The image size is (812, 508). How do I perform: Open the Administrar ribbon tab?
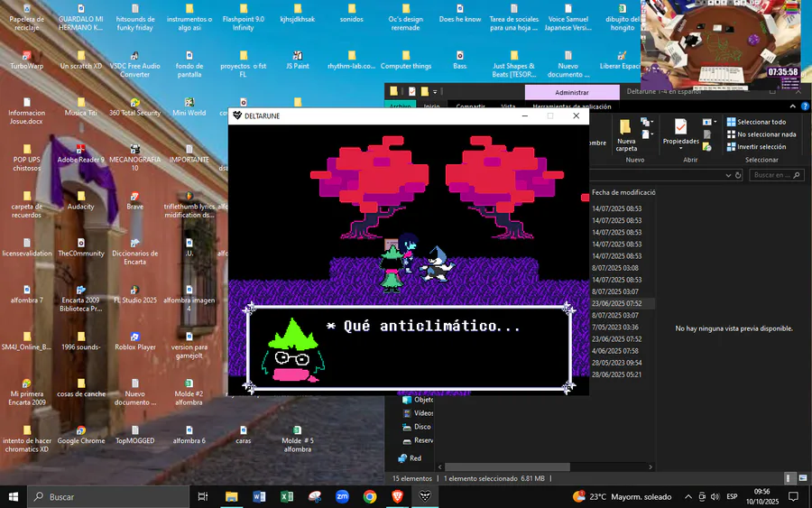[572, 92]
